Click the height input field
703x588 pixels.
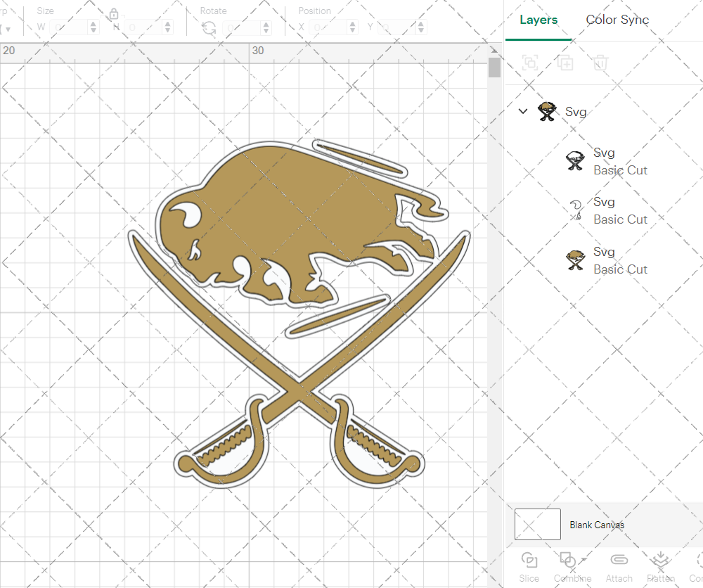click(x=143, y=27)
